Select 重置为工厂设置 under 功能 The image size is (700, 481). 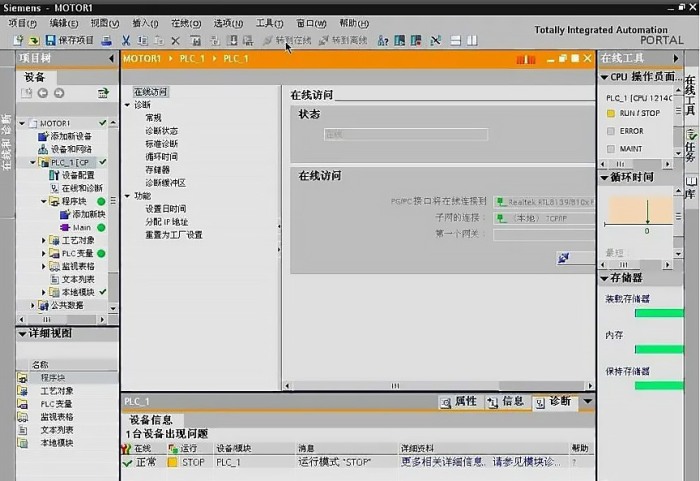coord(174,234)
